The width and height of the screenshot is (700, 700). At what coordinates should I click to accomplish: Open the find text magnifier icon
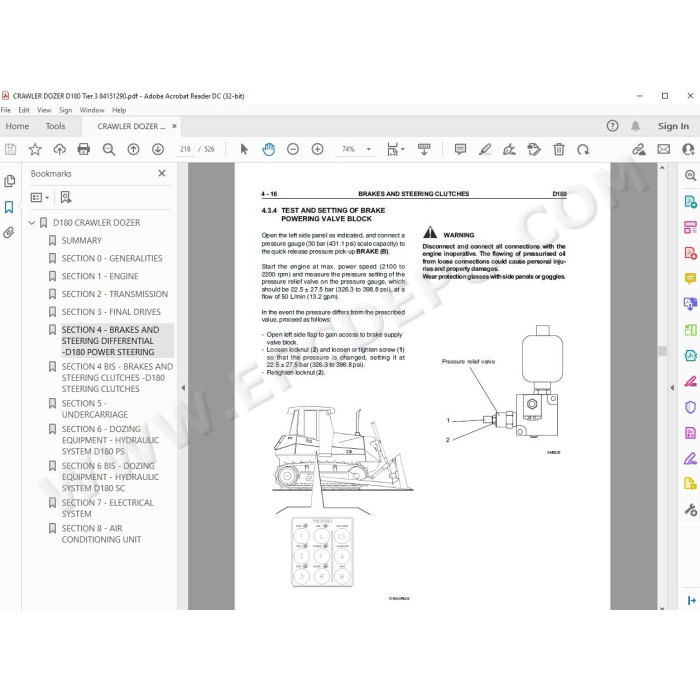[x=108, y=149]
